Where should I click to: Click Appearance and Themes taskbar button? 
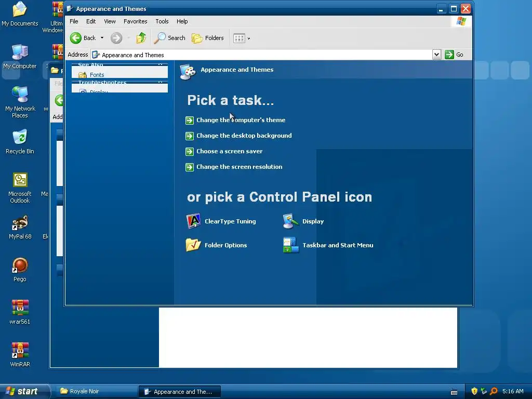point(180,392)
